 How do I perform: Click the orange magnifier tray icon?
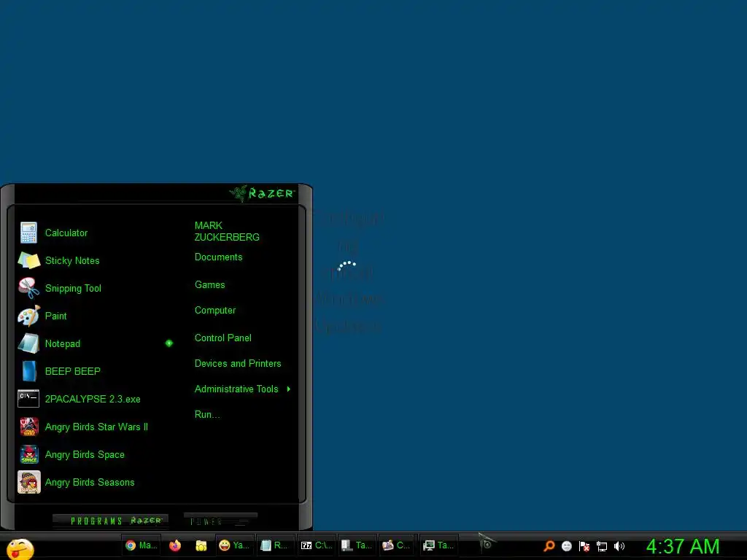click(549, 545)
